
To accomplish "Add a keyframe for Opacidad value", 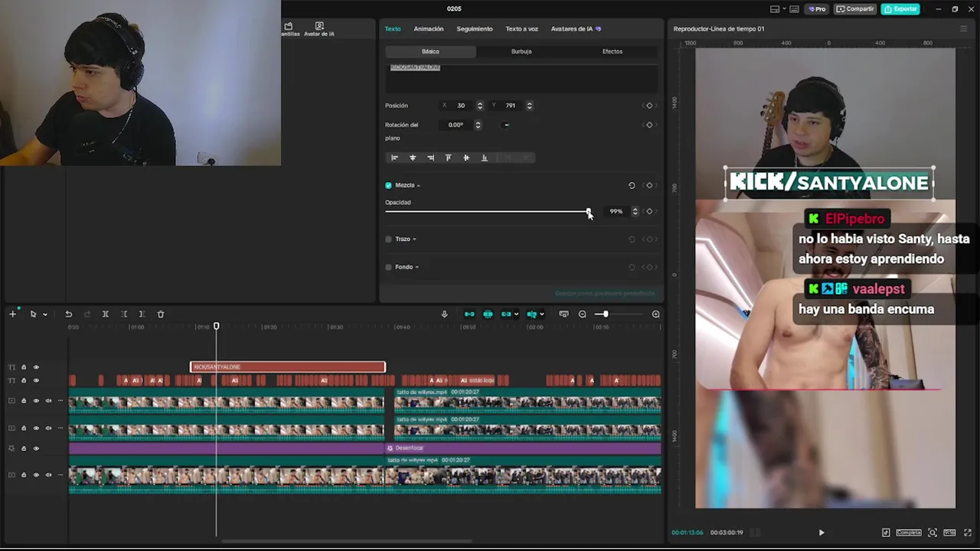I will click(x=649, y=211).
